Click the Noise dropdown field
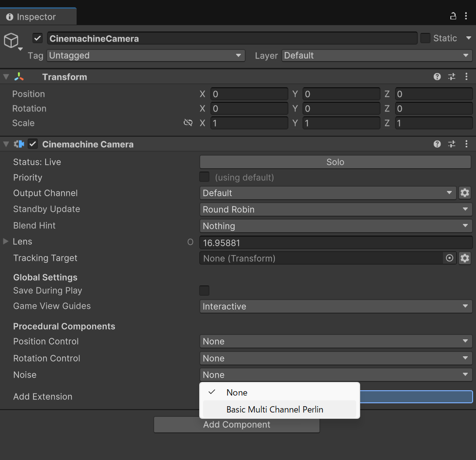The height and width of the screenshot is (460, 476). 336,375
